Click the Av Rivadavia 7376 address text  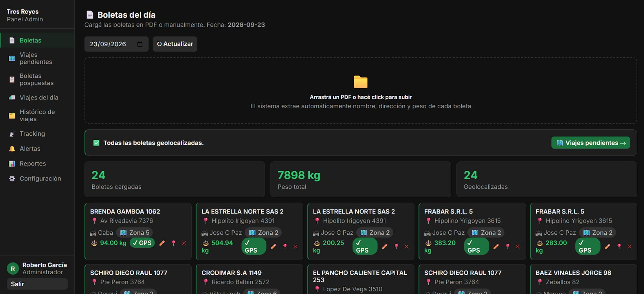pos(126,221)
